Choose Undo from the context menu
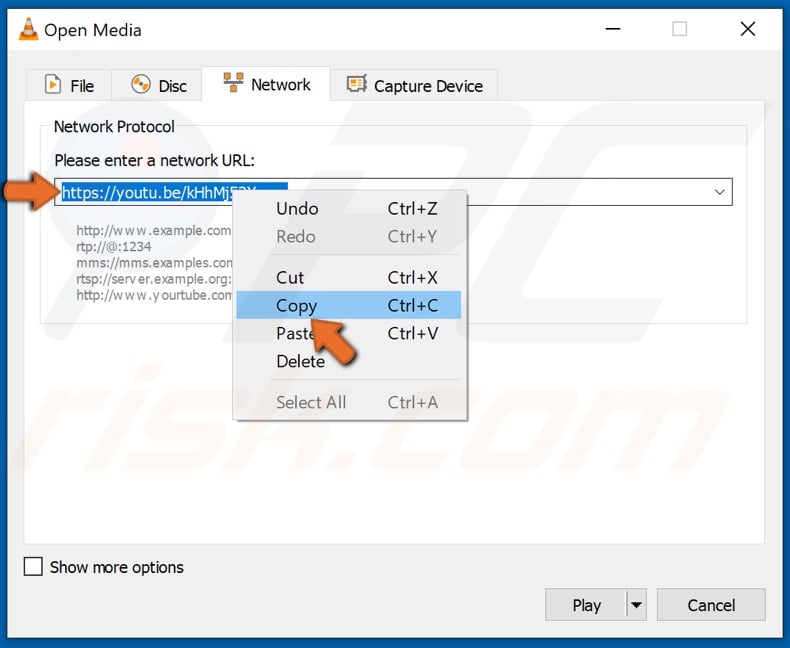The image size is (790, 648). pos(349,209)
